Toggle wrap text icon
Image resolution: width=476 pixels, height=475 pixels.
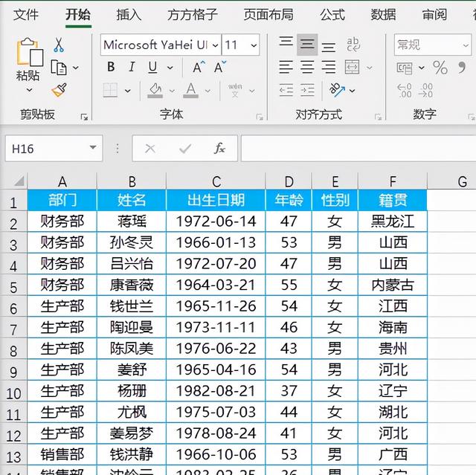pos(353,45)
